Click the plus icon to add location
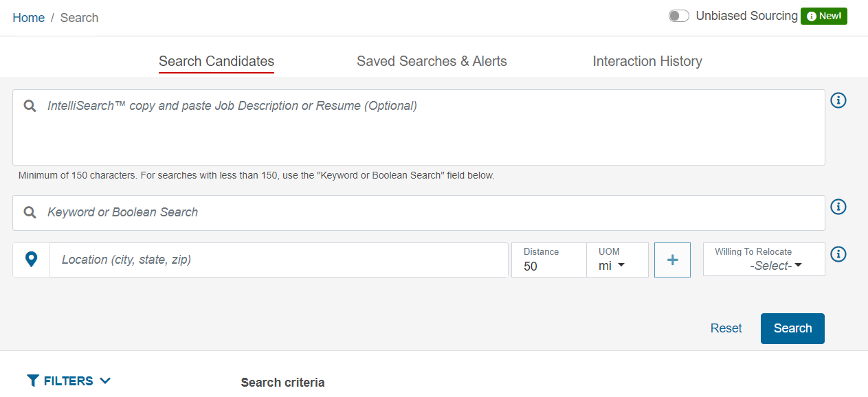Viewport: 868px width, 397px height. 672,260
